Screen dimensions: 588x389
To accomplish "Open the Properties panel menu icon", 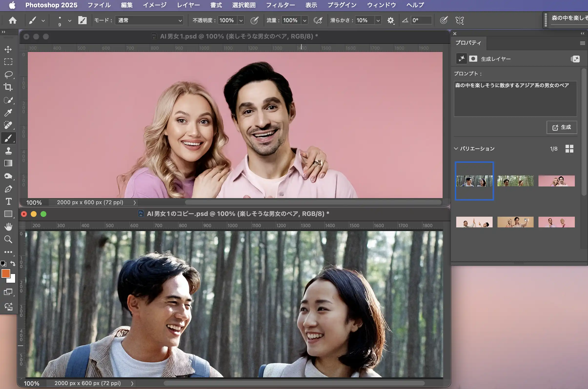I will click(582, 43).
